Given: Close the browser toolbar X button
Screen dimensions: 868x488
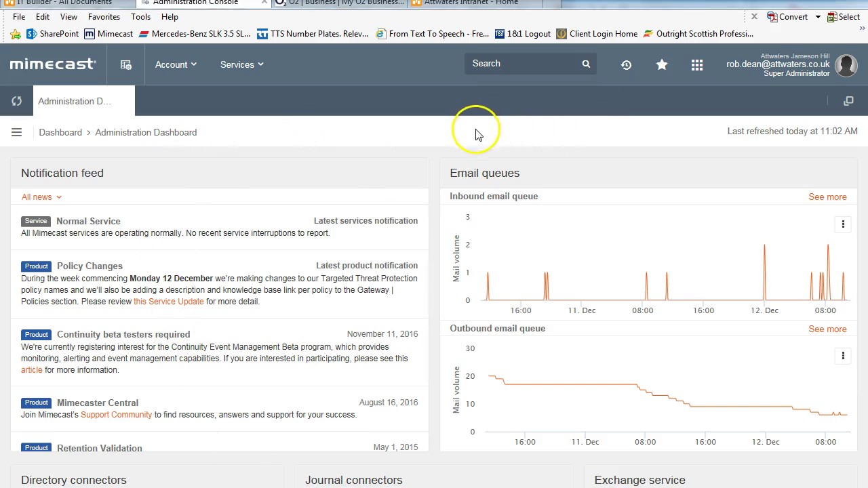Looking at the screenshot, I should click(754, 16).
